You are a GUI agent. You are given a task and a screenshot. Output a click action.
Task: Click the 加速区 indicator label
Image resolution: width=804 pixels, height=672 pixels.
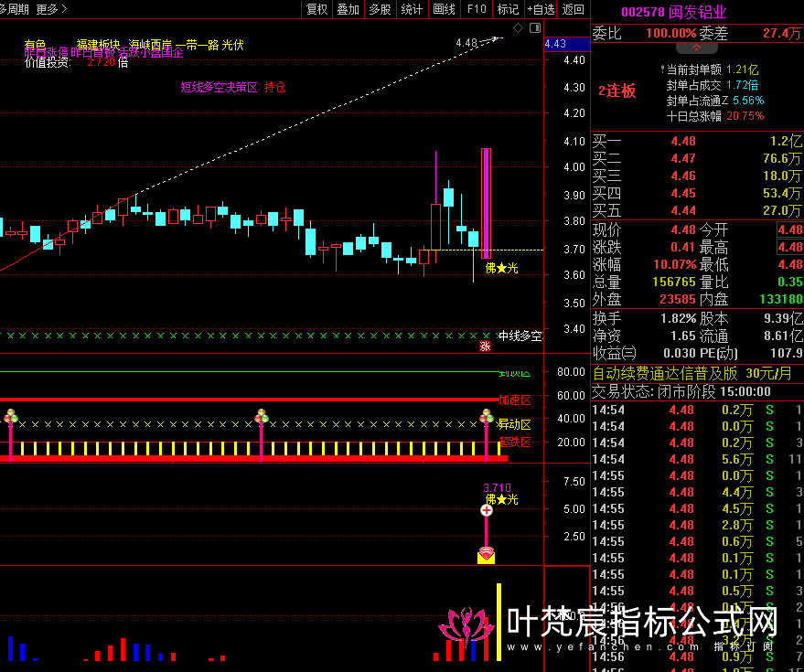(x=515, y=400)
